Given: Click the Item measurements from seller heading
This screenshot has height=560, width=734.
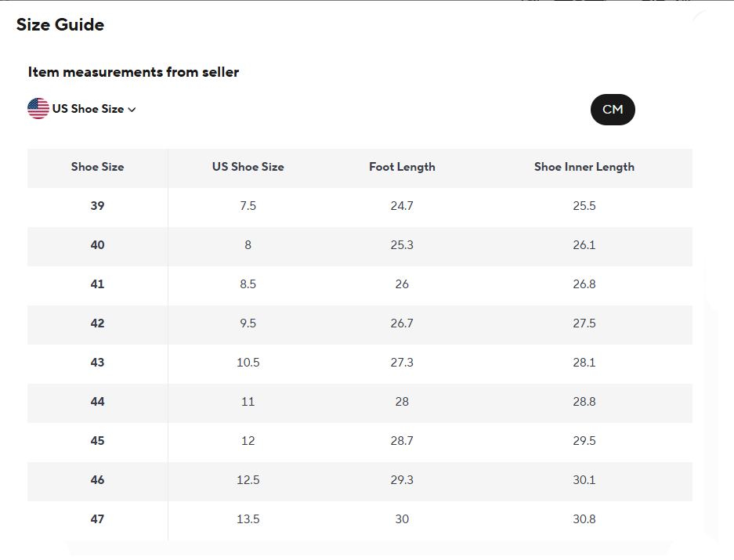Looking at the screenshot, I should tap(133, 72).
